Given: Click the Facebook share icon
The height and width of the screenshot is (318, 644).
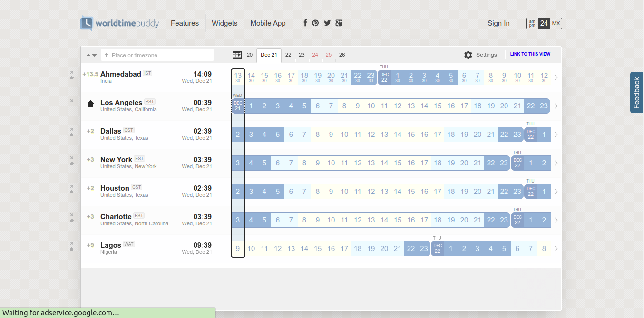Looking at the screenshot, I should click(305, 23).
